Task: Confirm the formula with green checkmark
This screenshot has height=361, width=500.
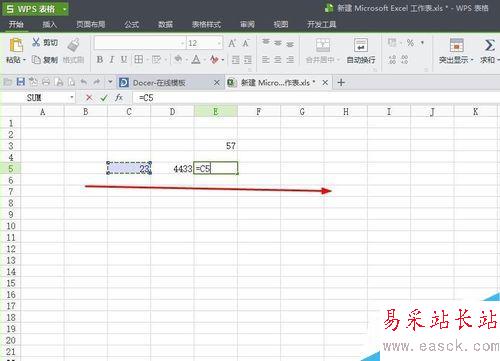Action: point(104,98)
